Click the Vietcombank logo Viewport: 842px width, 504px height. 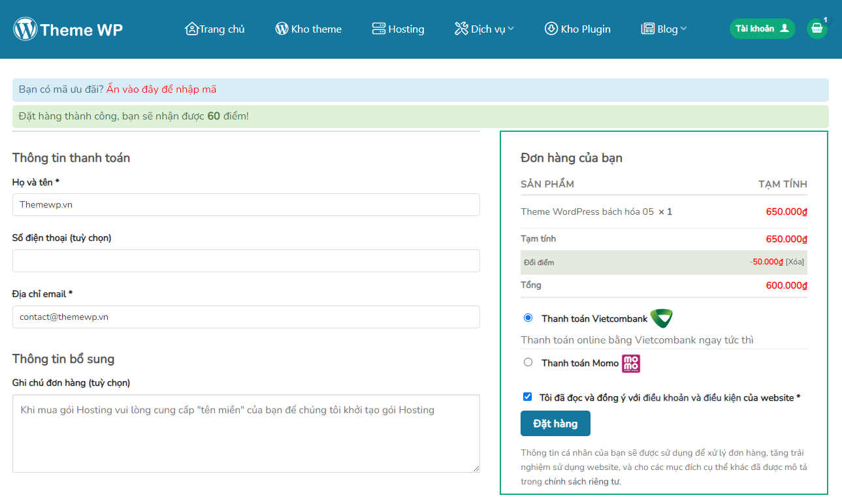tap(661, 319)
